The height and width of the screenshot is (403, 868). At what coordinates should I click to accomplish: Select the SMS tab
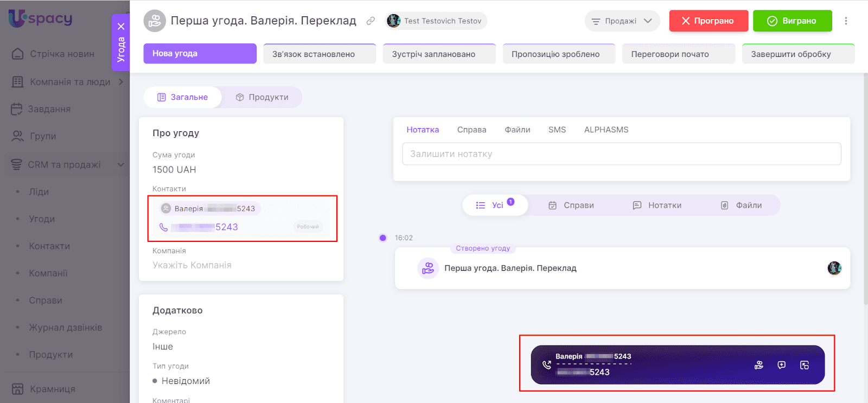click(557, 130)
